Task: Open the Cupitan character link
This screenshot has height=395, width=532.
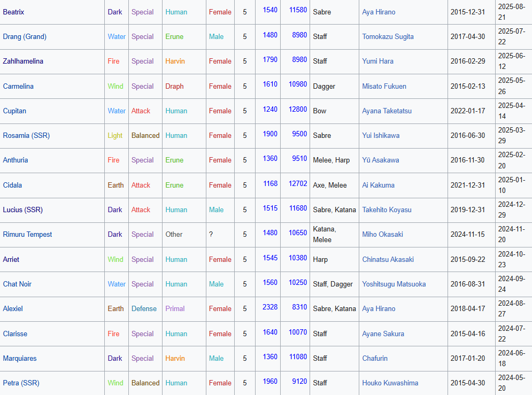Action: point(14,111)
